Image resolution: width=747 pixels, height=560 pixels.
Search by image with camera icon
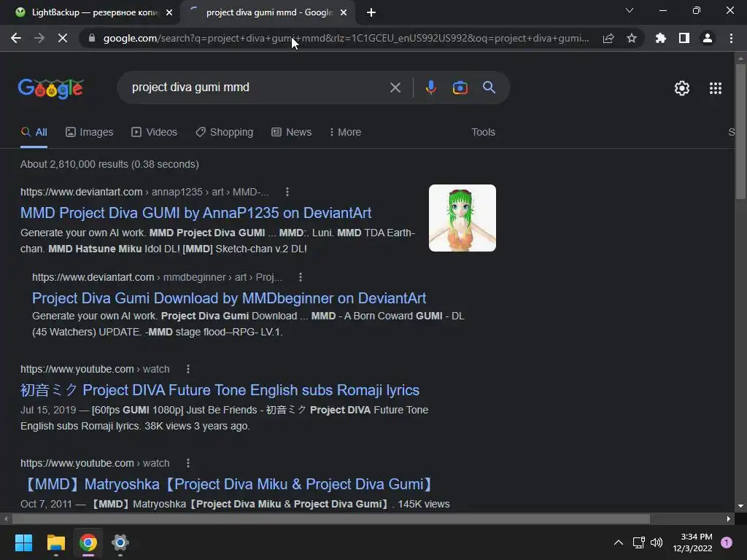[x=460, y=87]
